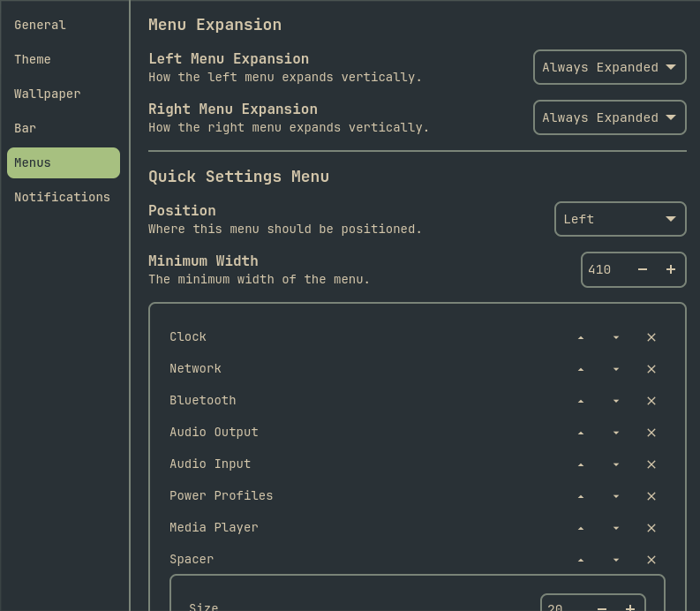This screenshot has height=611, width=700.
Task: Remove Media Player entry
Action: tap(651, 528)
